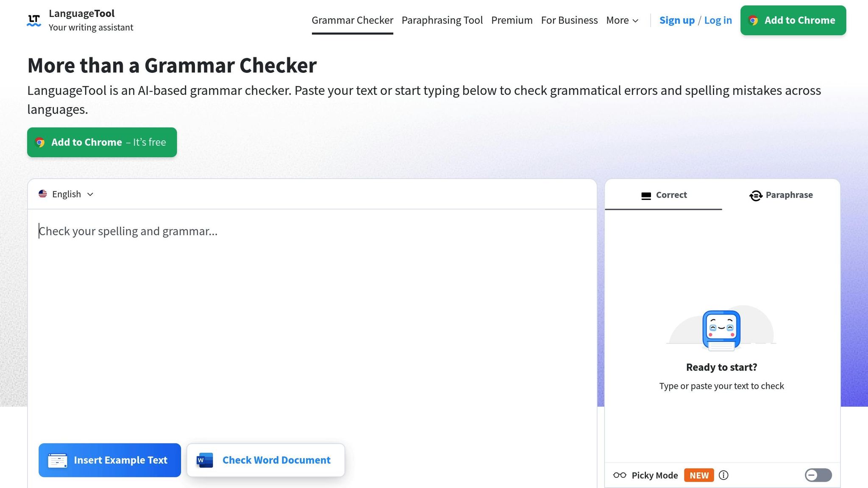Select the Premium menu item
The image size is (868, 488).
pyautogui.click(x=512, y=20)
